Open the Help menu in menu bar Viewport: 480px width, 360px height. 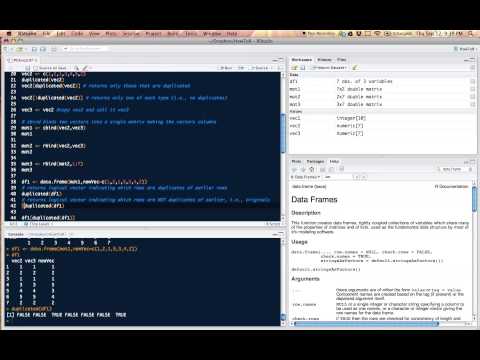coord(232,34)
